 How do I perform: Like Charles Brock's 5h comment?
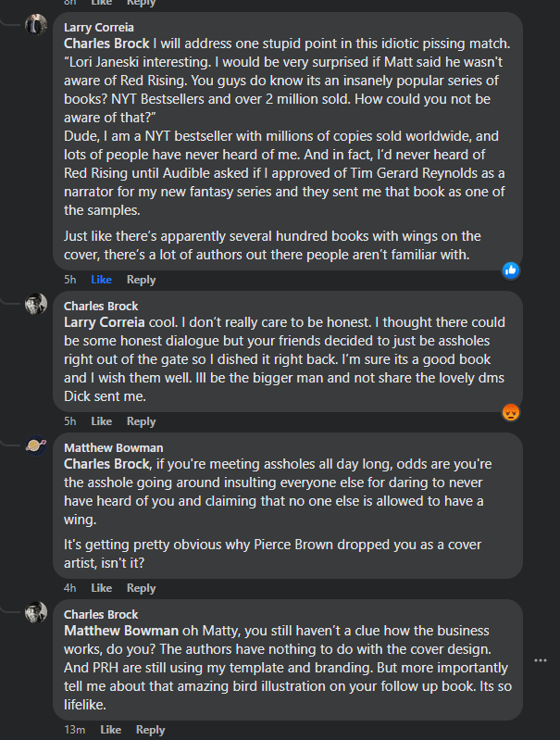click(x=101, y=421)
